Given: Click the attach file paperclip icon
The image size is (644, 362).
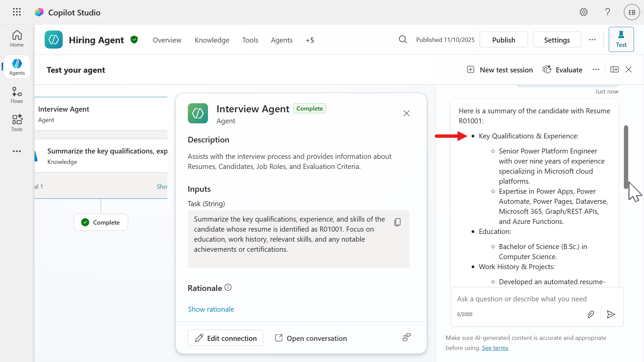Looking at the screenshot, I should click(x=591, y=314).
